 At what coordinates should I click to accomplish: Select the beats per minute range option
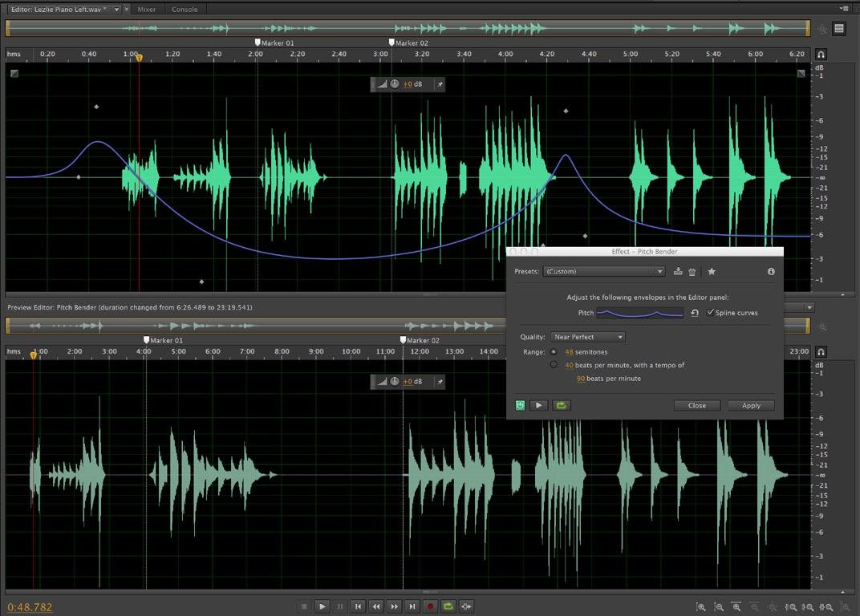554,365
